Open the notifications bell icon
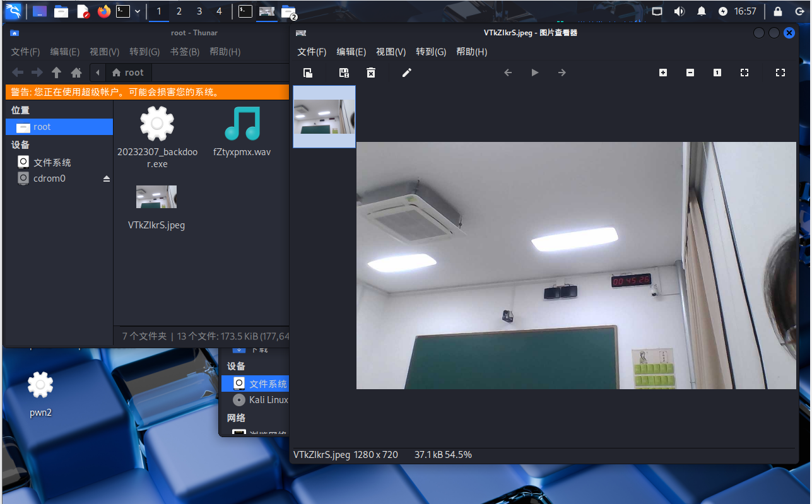The width and height of the screenshot is (812, 504). click(702, 11)
